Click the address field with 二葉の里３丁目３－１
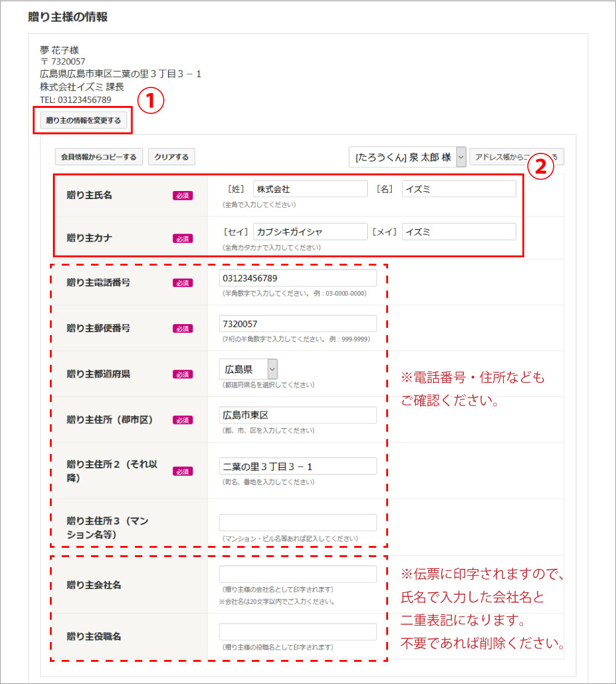The height and width of the screenshot is (684, 616). 298,466
